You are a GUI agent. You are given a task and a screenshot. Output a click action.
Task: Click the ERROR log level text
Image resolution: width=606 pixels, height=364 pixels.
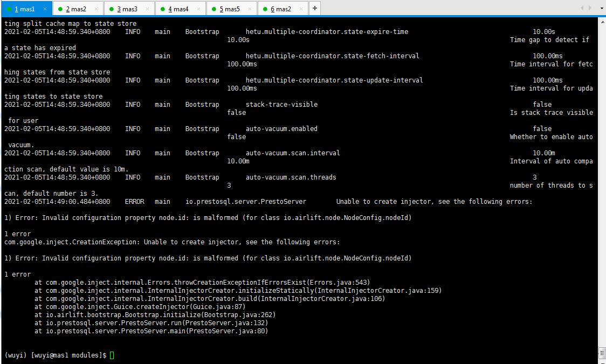click(134, 201)
